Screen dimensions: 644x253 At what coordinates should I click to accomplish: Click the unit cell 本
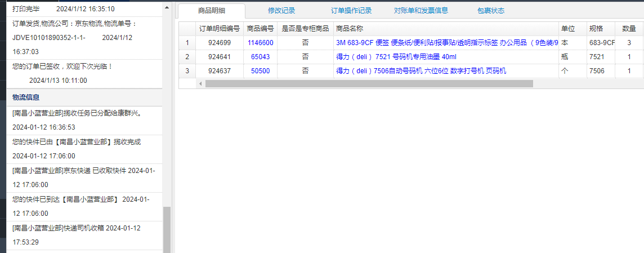pos(573,43)
